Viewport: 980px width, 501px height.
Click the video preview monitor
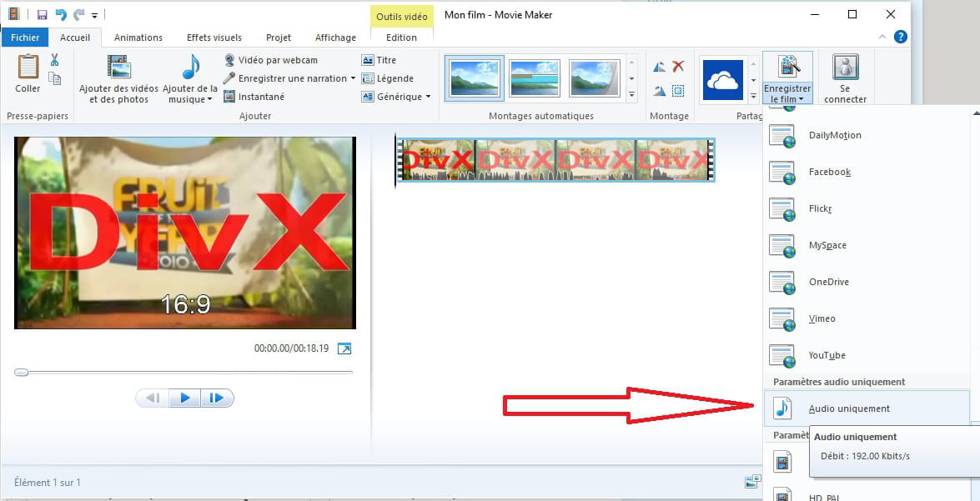coord(185,233)
